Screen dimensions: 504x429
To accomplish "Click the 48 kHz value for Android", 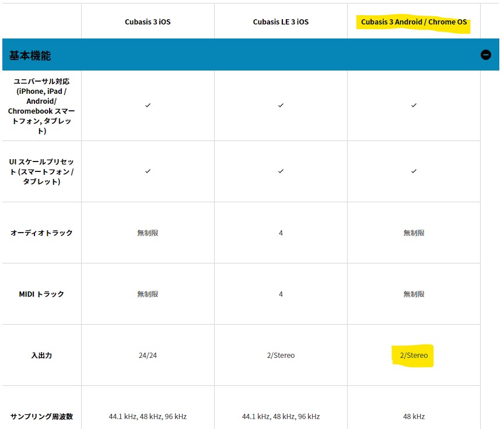I will tap(414, 417).
